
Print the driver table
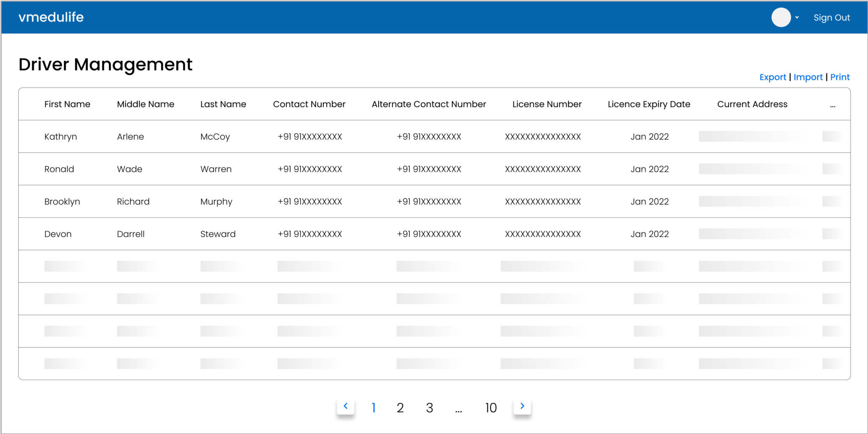click(x=840, y=77)
